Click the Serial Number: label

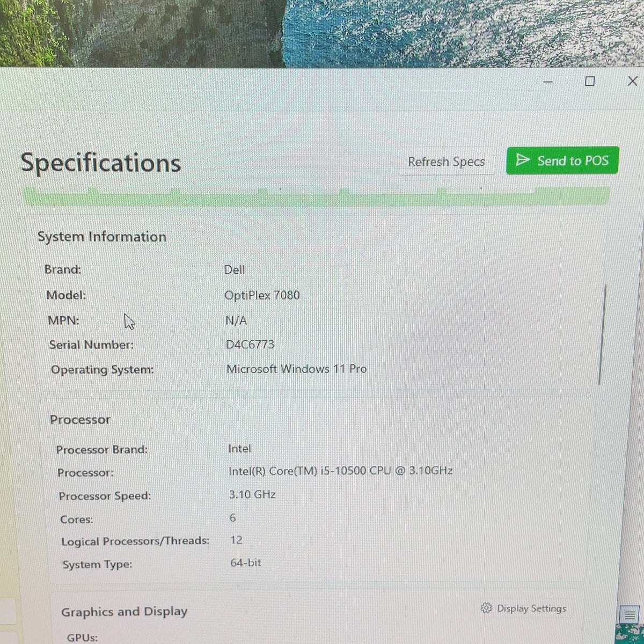click(91, 345)
